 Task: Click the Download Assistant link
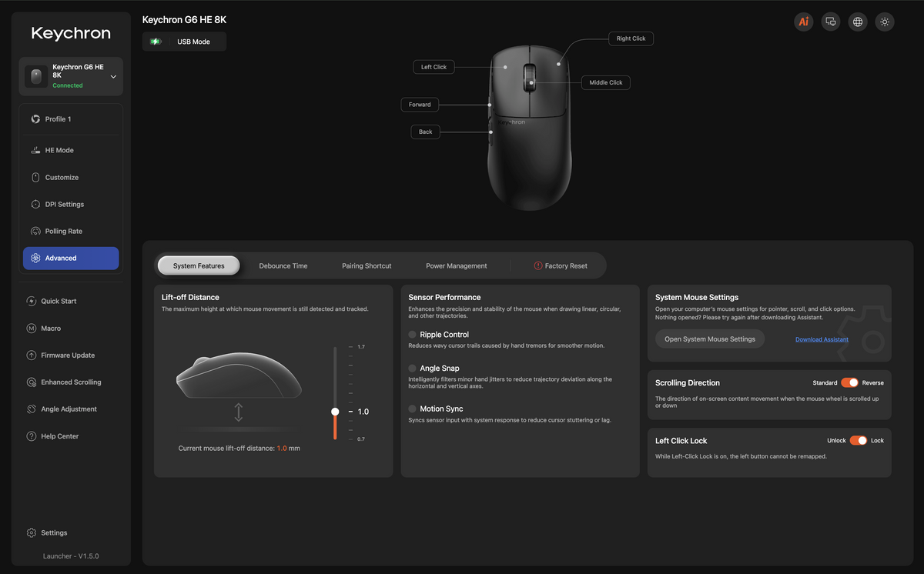click(822, 339)
